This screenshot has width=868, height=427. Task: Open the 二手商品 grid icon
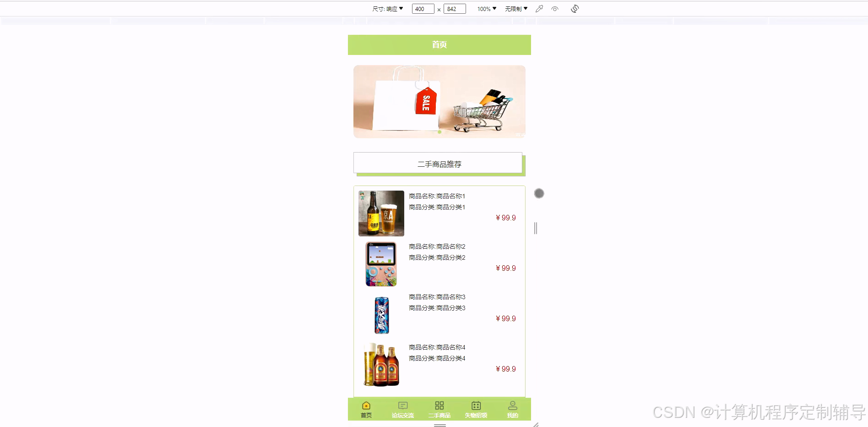point(439,405)
